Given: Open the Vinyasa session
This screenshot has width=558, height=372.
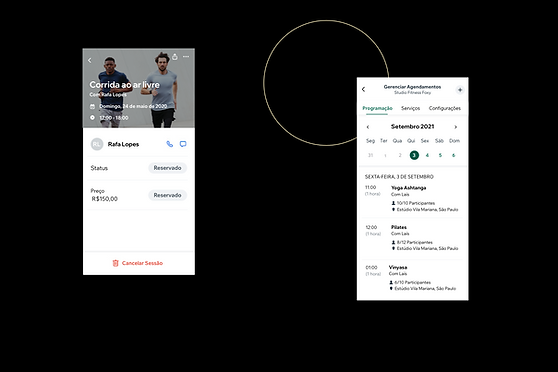Looking at the screenshot, I should click(x=412, y=278).
